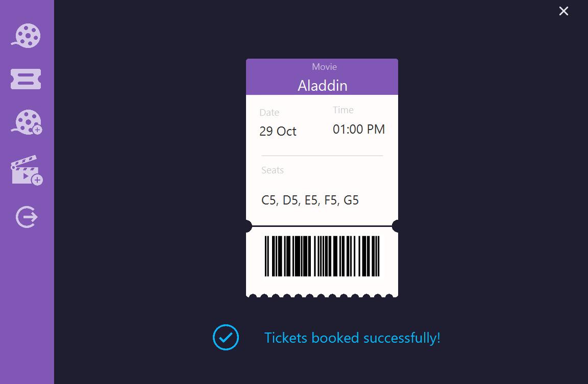Select the Aladdin movie title on ticket
Viewport: 588px width, 384px height.
point(323,86)
